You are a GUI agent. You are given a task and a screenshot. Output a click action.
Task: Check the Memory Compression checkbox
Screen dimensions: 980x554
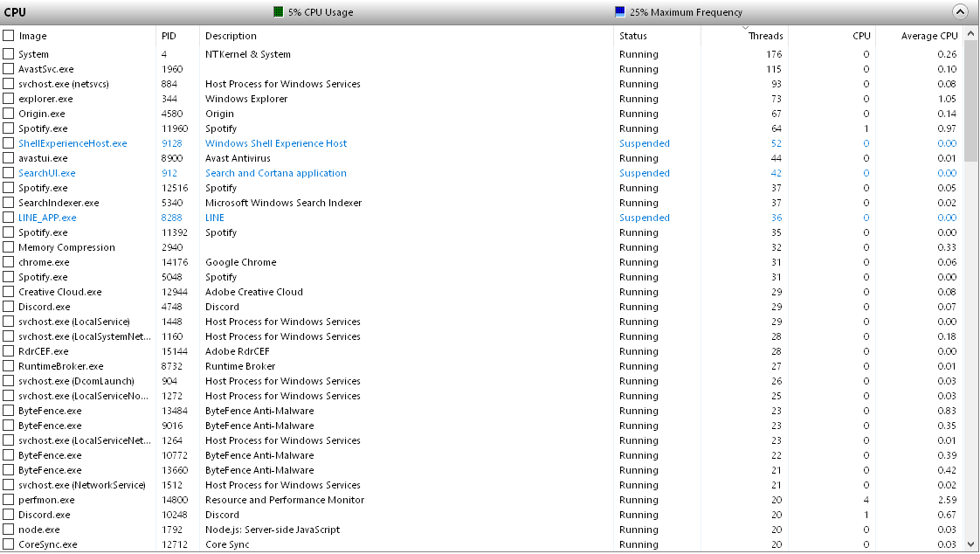(x=8, y=247)
